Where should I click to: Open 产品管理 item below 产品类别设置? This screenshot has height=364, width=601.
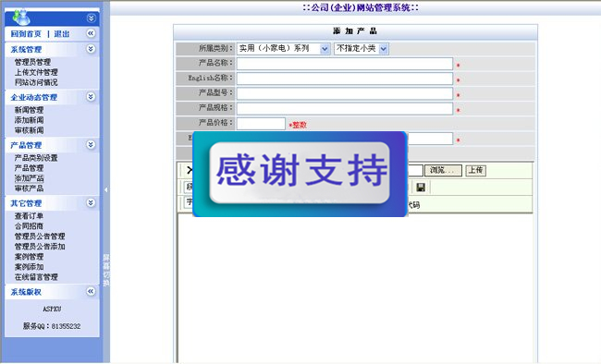(30, 168)
